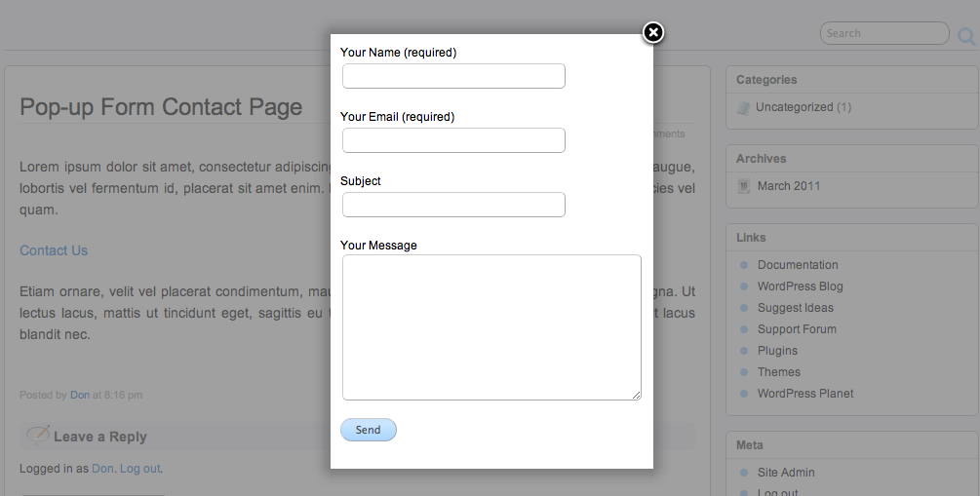Open the Suggest Ideas link
980x496 pixels.
coord(796,307)
